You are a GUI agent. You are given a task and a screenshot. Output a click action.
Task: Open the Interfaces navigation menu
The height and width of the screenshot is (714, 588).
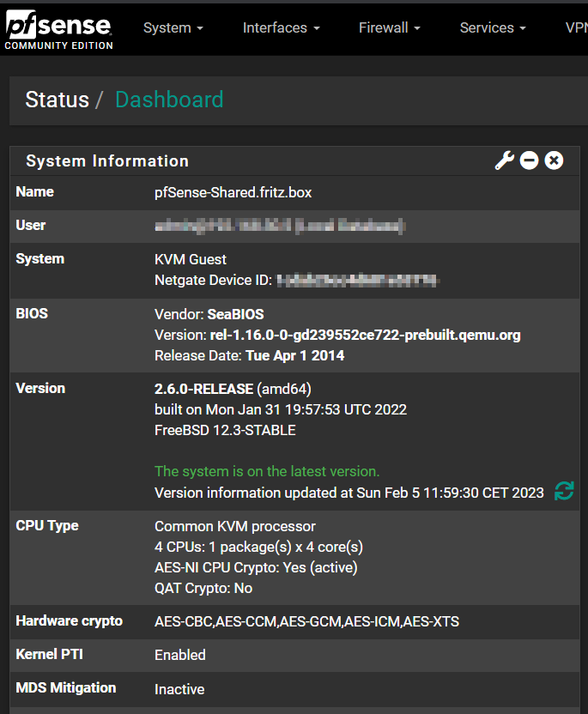click(x=275, y=27)
